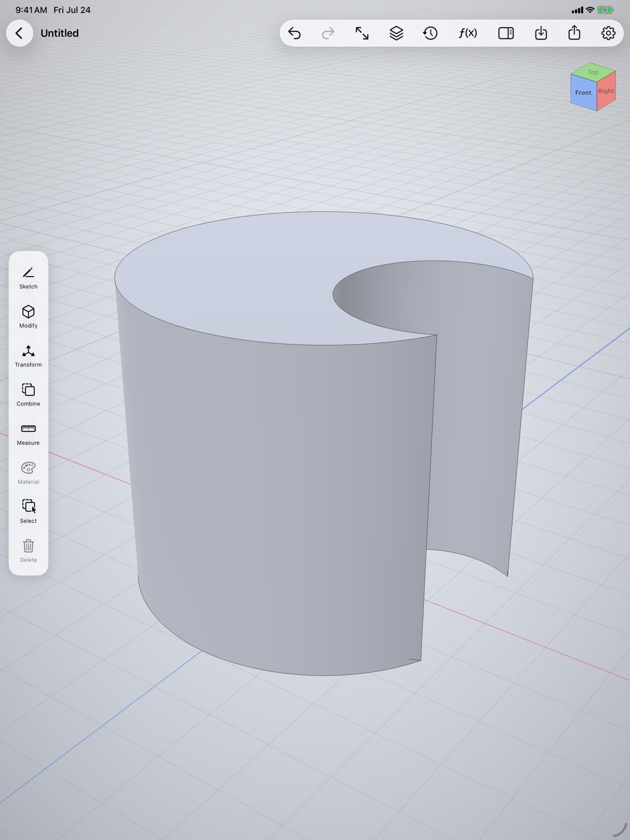
Task: Tap the Wi-Fi status icon
Action: click(x=590, y=10)
